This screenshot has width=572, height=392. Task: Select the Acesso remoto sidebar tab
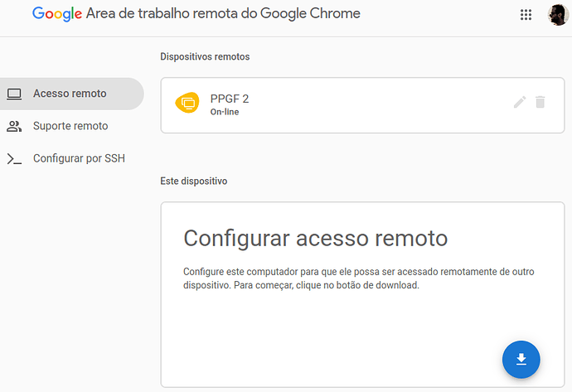point(70,94)
